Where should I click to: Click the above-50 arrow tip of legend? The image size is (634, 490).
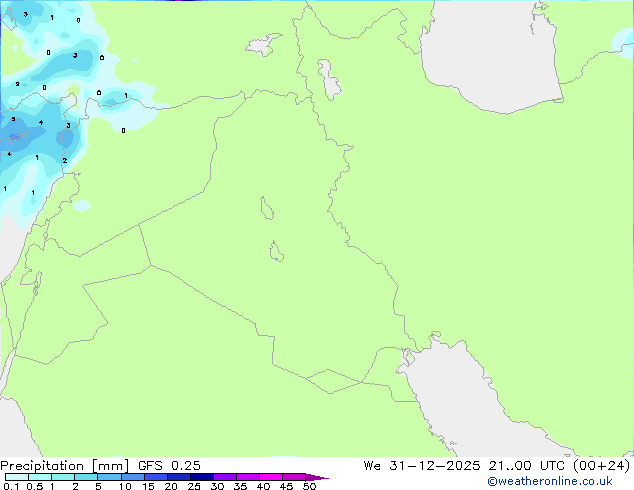pyautogui.click(x=317, y=477)
